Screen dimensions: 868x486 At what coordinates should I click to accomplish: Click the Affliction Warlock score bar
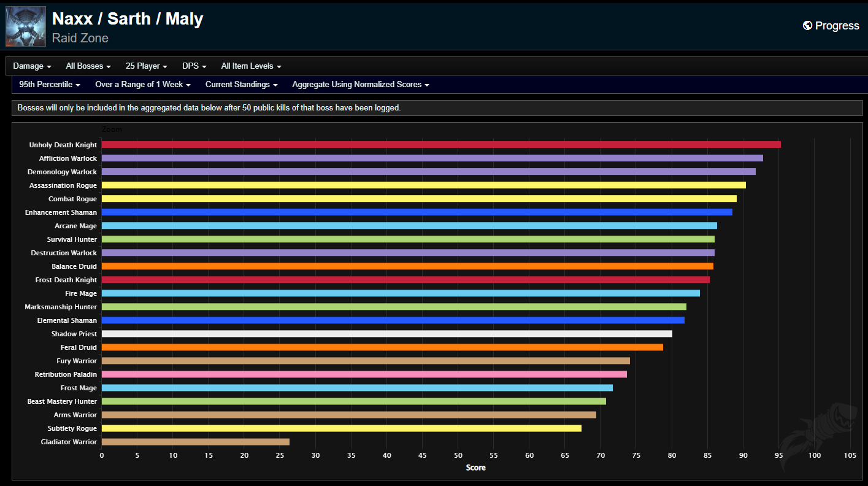429,158
